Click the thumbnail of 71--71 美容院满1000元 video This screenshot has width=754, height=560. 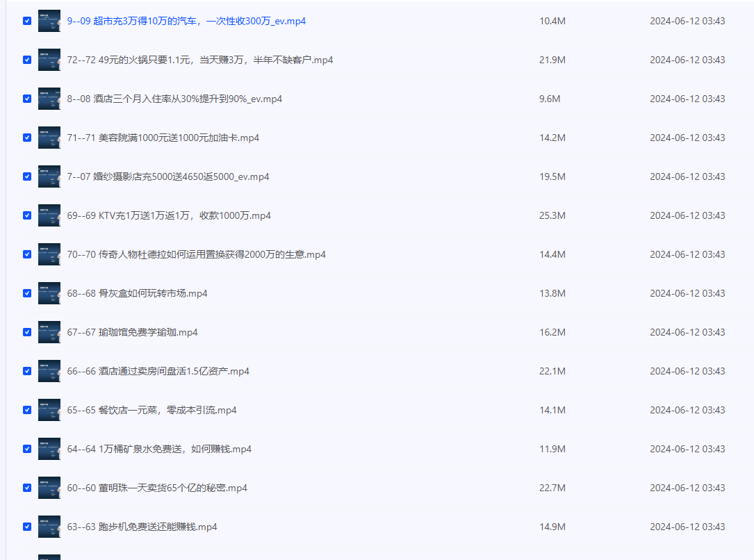pos(49,138)
